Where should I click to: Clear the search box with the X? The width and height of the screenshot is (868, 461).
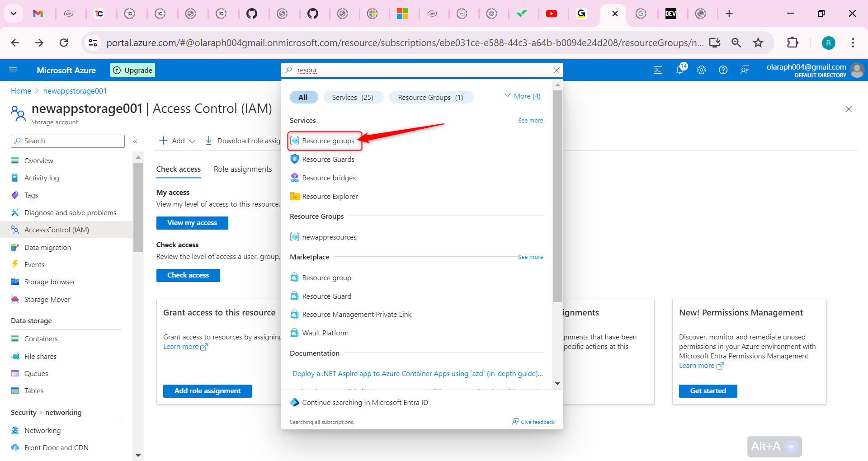(x=556, y=70)
